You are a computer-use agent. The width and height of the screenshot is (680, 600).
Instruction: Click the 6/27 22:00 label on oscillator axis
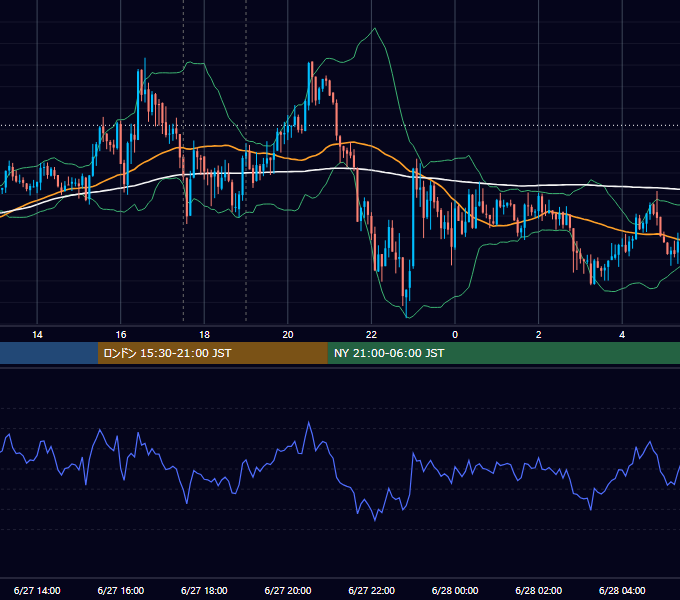pos(372,590)
